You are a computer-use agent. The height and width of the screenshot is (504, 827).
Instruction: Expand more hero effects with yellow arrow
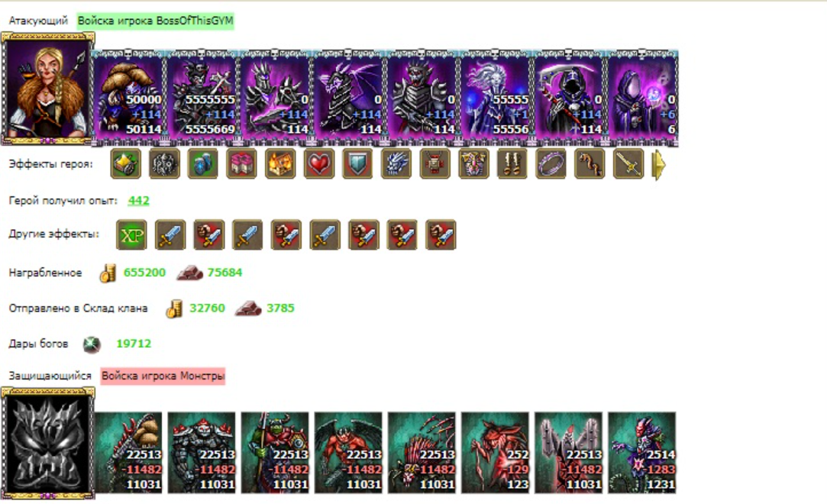659,164
